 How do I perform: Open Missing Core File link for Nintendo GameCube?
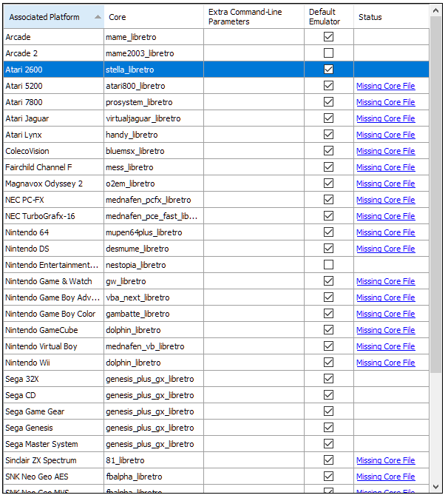point(385,330)
